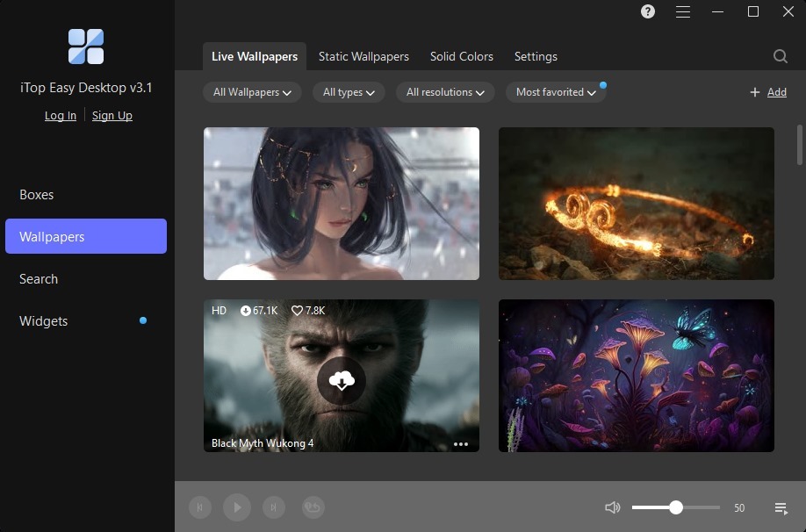Open the Settings tab

pyautogui.click(x=536, y=56)
